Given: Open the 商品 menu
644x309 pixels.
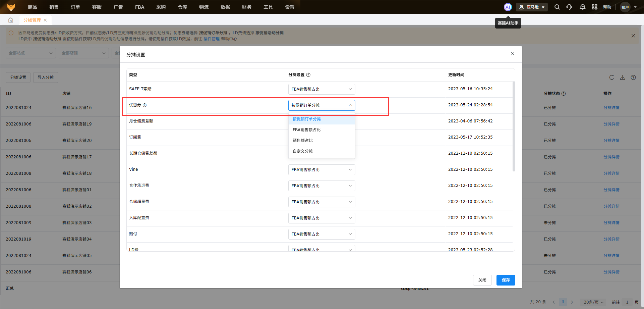Looking at the screenshot, I should tap(33, 7).
